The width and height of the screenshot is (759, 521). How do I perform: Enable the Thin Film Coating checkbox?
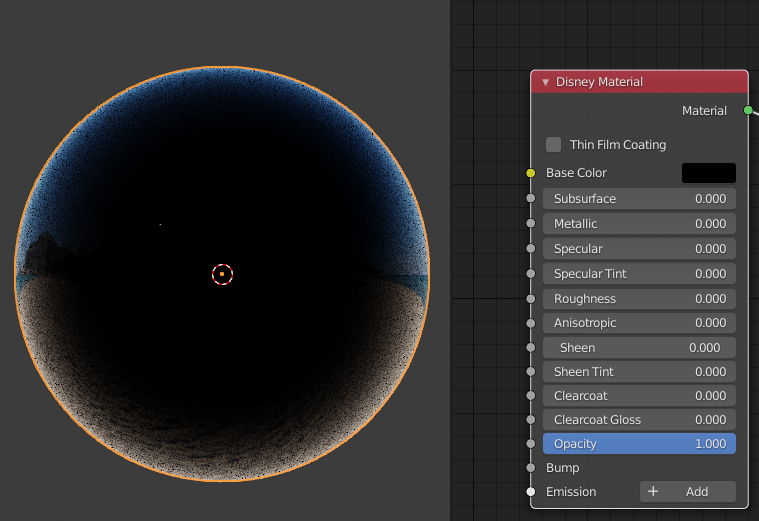tap(554, 145)
